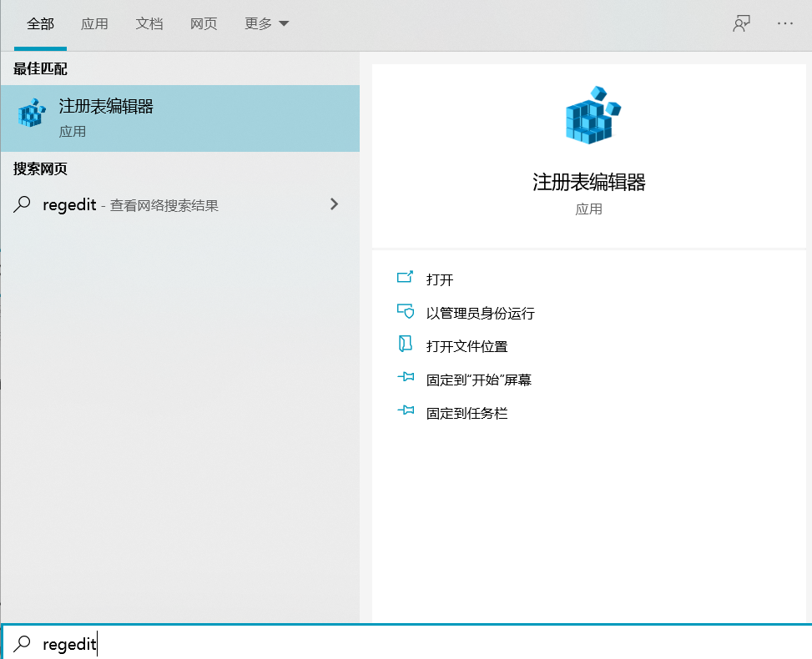The height and width of the screenshot is (659, 812).
Task: Click the pin icon beside 固定到任务栏
Action: [x=406, y=411]
